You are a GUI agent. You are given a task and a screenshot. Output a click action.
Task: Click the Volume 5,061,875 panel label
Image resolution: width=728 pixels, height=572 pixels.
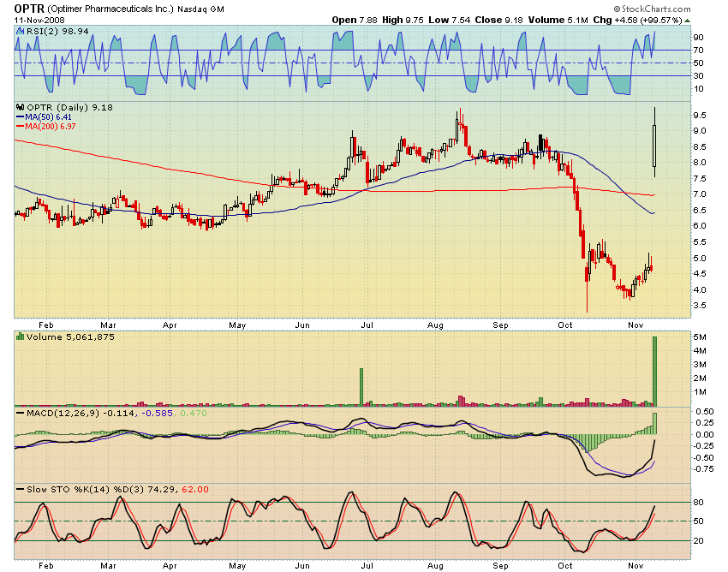tap(70, 337)
